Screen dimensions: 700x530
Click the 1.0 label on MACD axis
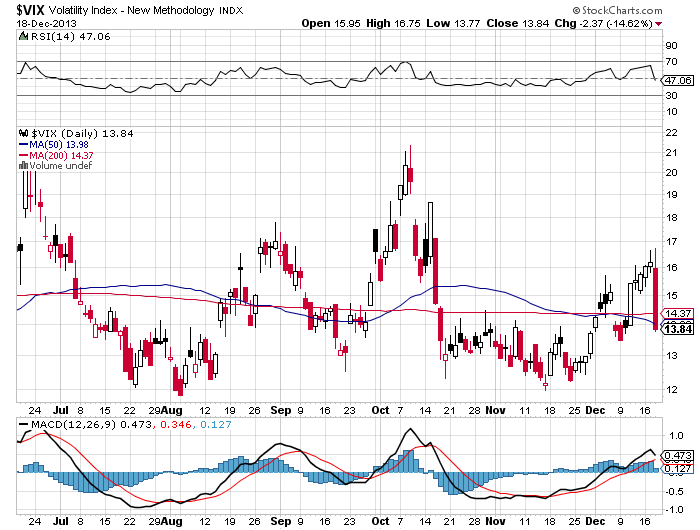(x=676, y=436)
